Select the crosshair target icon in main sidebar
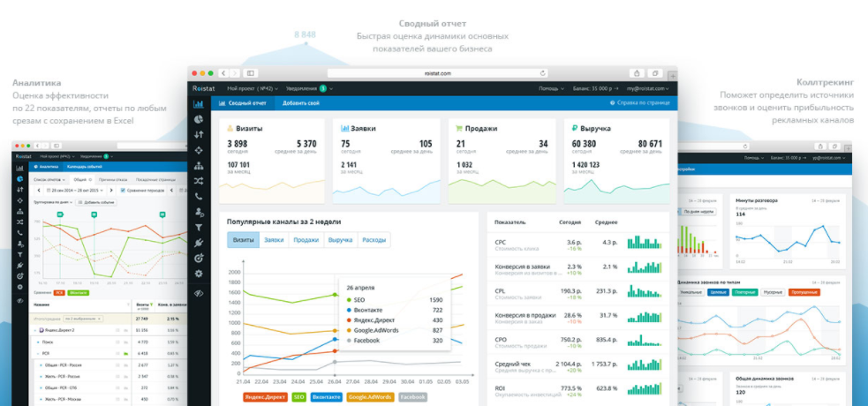Image resolution: width=868 pixels, height=406 pixels. click(198, 150)
